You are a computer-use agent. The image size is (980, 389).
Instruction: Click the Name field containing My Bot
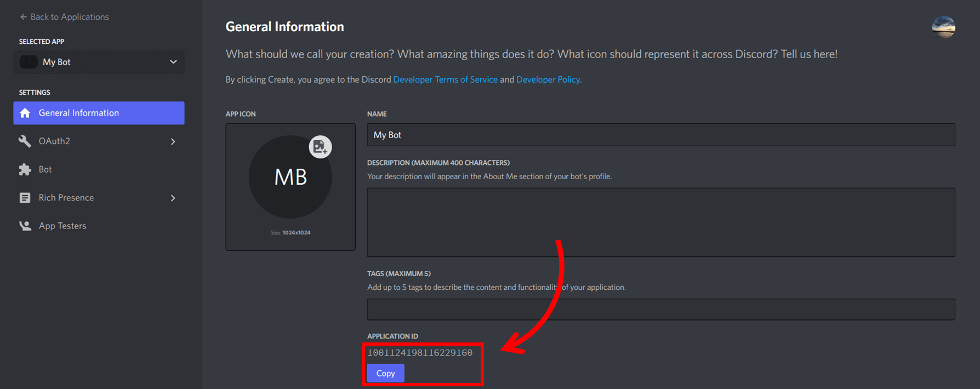click(x=660, y=135)
